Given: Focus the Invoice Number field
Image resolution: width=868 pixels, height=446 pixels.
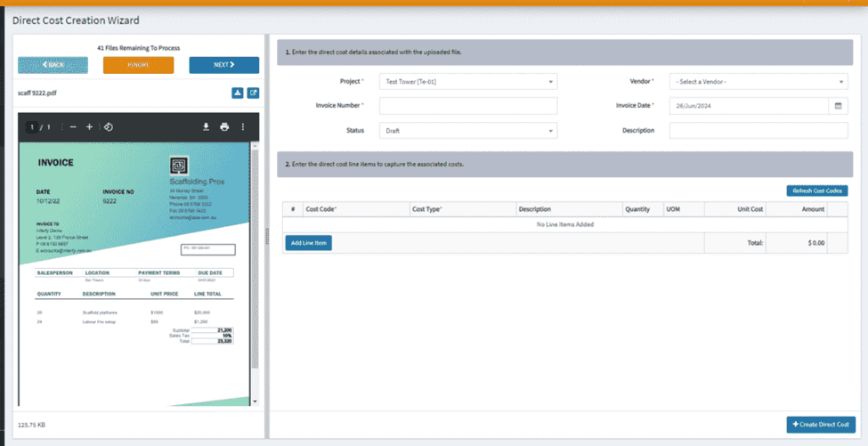Looking at the screenshot, I should coord(467,106).
